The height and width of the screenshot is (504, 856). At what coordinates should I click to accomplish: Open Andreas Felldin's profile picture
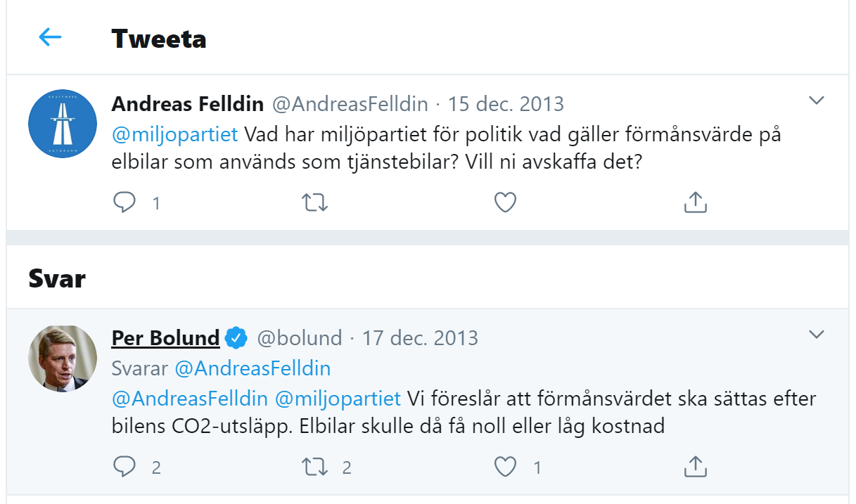(63, 124)
